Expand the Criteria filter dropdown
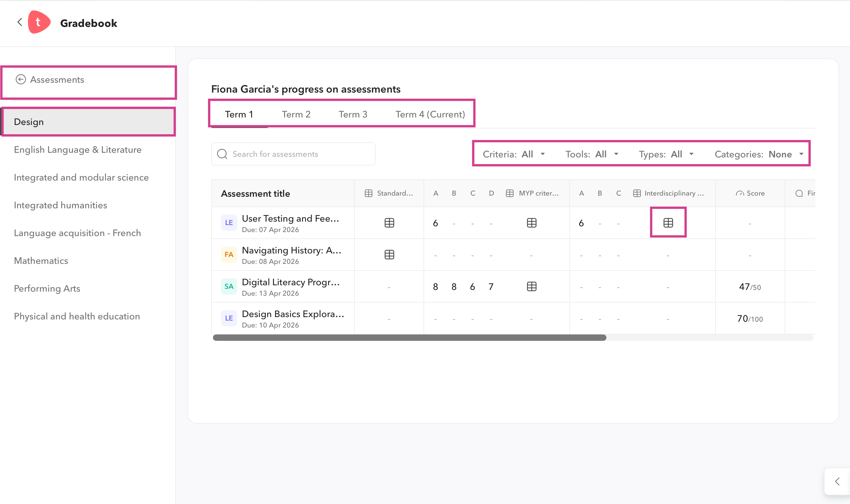The width and height of the screenshot is (850, 504). click(514, 154)
